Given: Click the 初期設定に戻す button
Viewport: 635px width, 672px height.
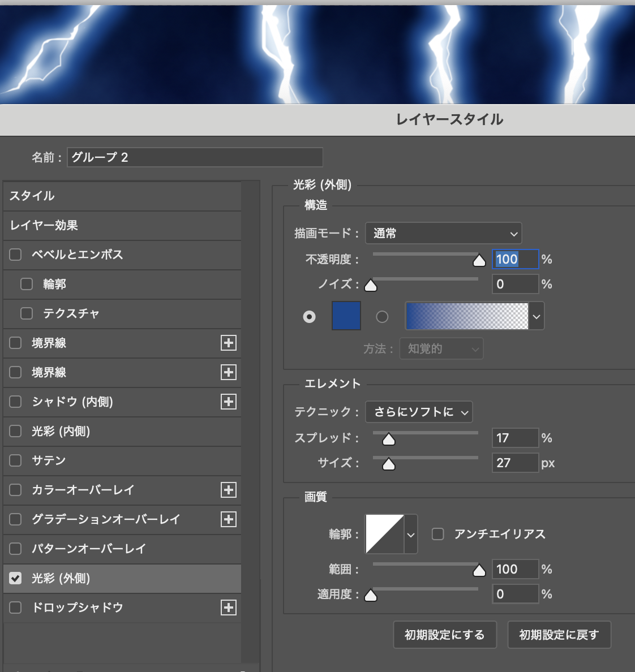Looking at the screenshot, I should click(x=559, y=635).
